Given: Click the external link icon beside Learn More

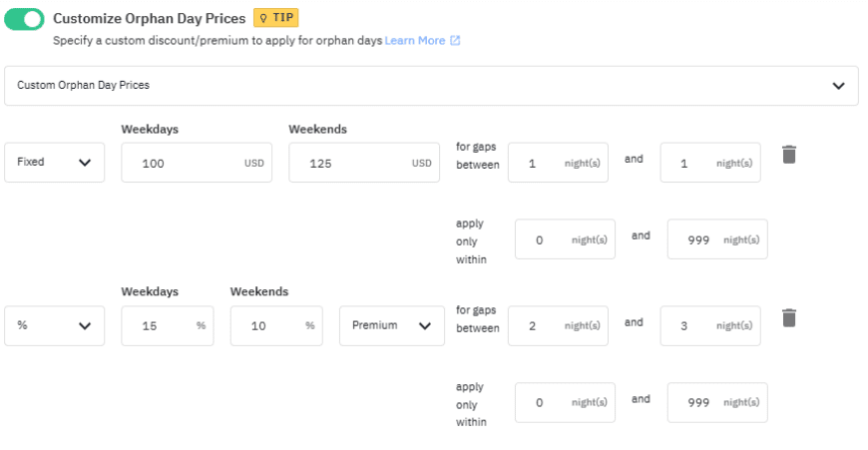Looking at the screenshot, I should (455, 41).
